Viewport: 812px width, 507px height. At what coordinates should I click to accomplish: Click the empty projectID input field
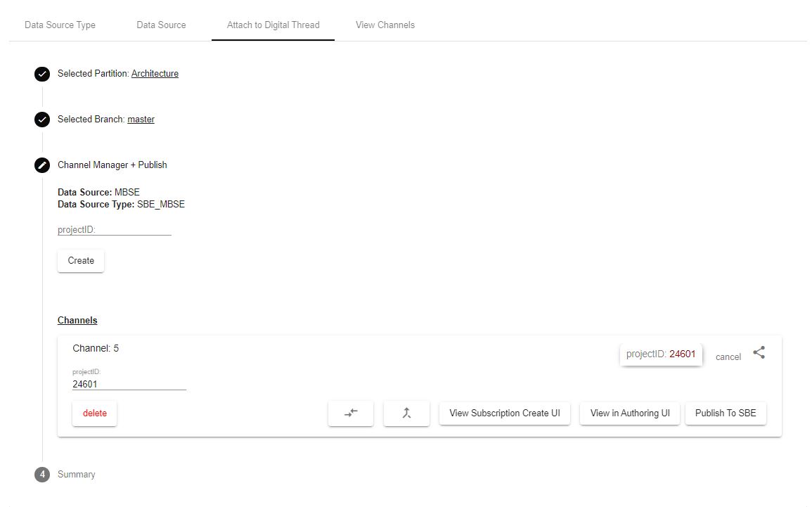tap(112, 229)
